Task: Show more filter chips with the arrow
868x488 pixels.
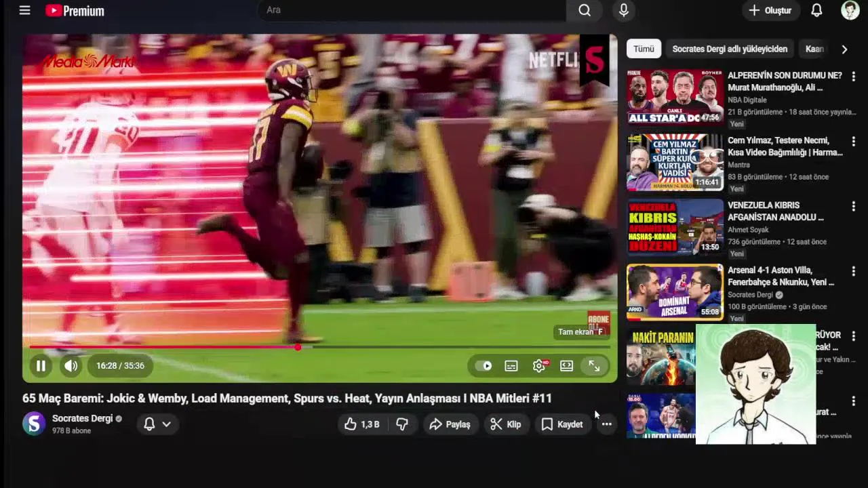Action: pos(844,49)
